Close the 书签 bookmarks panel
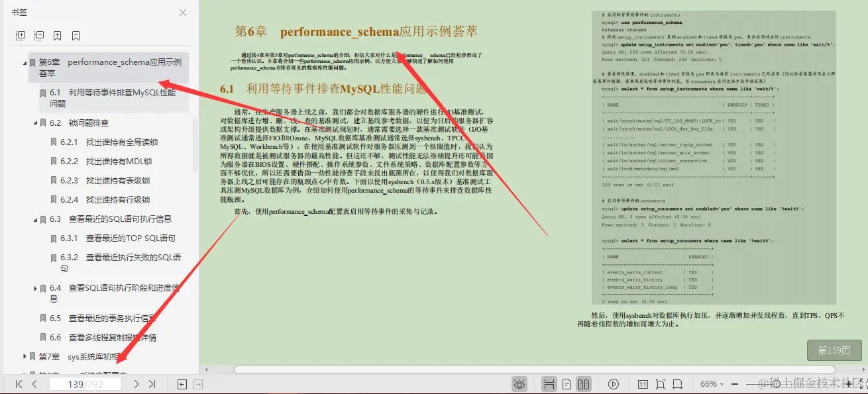This screenshot has height=394, width=868. click(x=183, y=13)
